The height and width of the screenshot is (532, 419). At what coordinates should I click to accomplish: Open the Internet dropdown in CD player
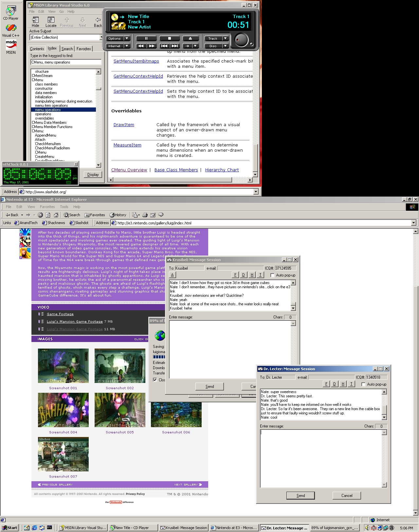click(127, 46)
